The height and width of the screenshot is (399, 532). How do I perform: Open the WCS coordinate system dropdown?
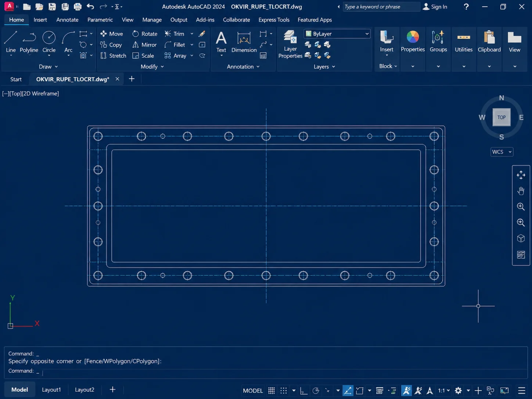point(502,152)
